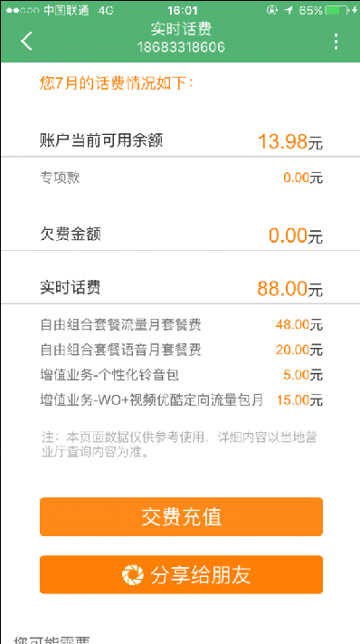
Task: Tap the battery icon in status bar
Action: coord(338,11)
